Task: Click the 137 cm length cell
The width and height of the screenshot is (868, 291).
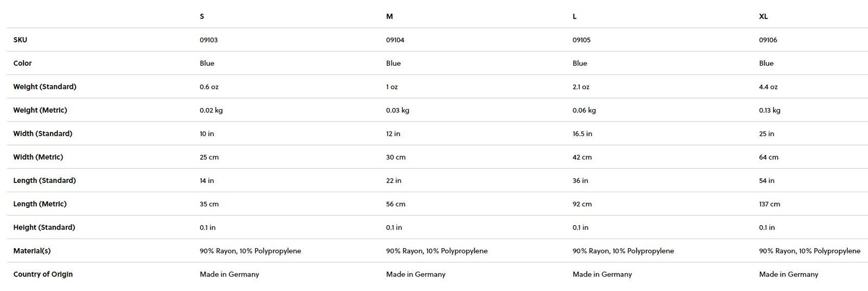Action: point(769,204)
